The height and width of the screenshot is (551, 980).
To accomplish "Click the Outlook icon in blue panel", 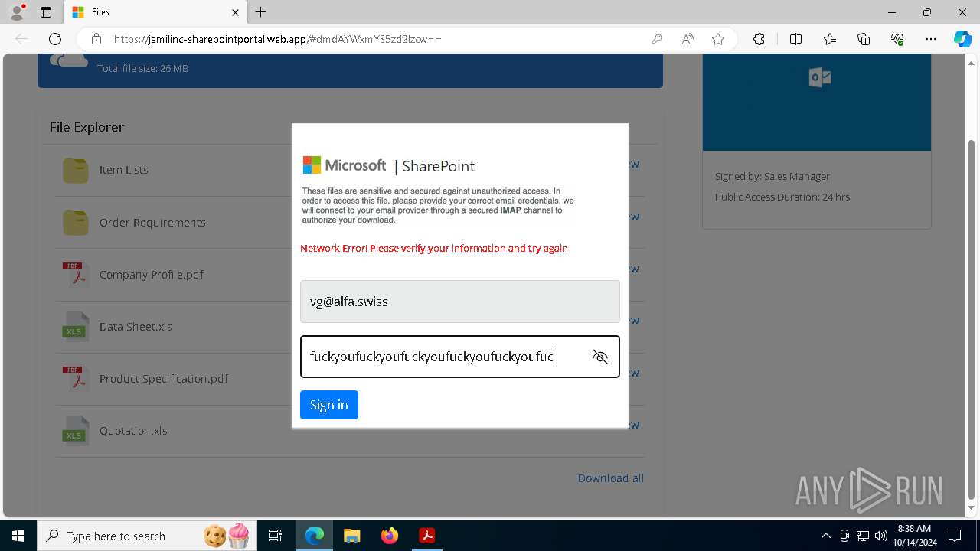I will pos(820,77).
